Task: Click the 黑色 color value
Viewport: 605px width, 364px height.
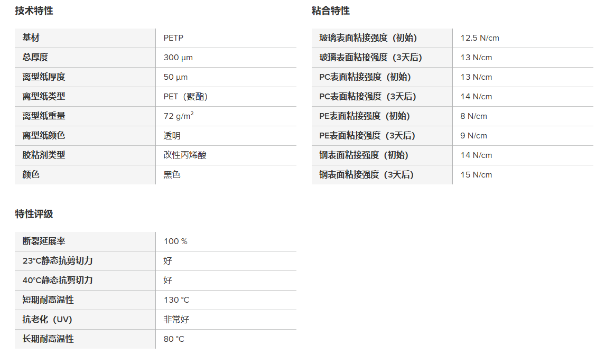Action: tap(172, 175)
